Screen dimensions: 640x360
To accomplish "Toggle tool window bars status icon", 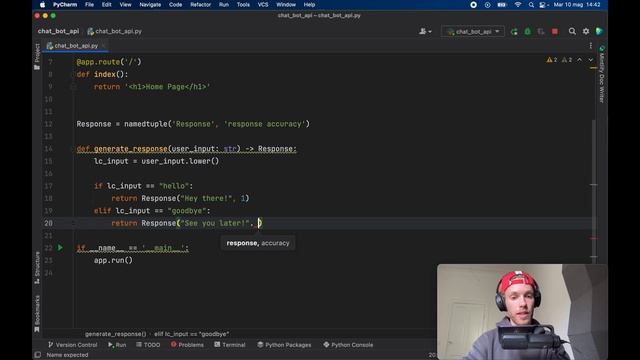I will click(x=38, y=355).
